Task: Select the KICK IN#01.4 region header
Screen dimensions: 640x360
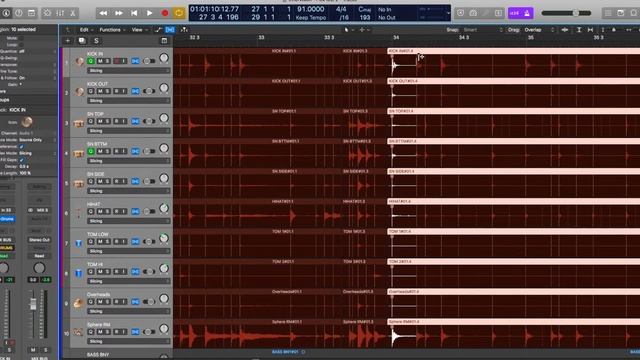Action: tap(513, 51)
